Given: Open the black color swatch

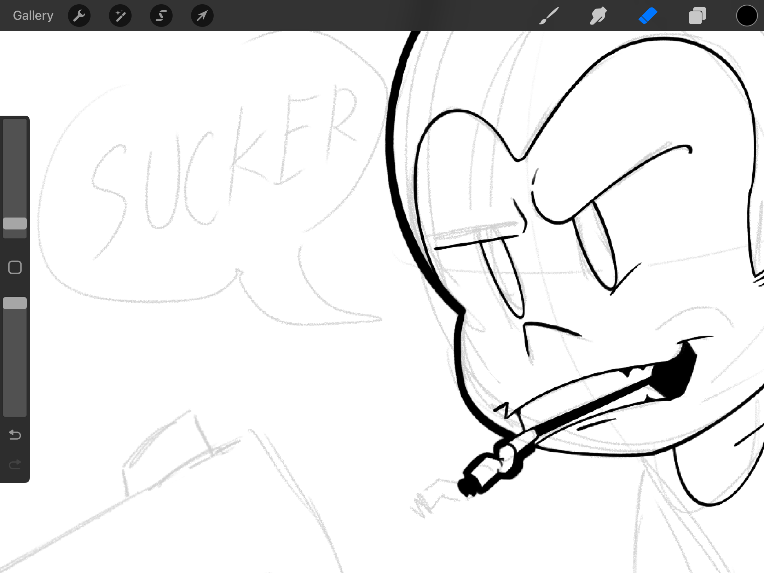Looking at the screenshot, I should 746,16.
